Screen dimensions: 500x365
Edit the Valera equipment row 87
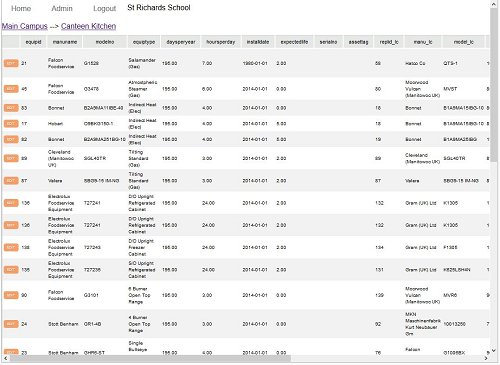11,181
